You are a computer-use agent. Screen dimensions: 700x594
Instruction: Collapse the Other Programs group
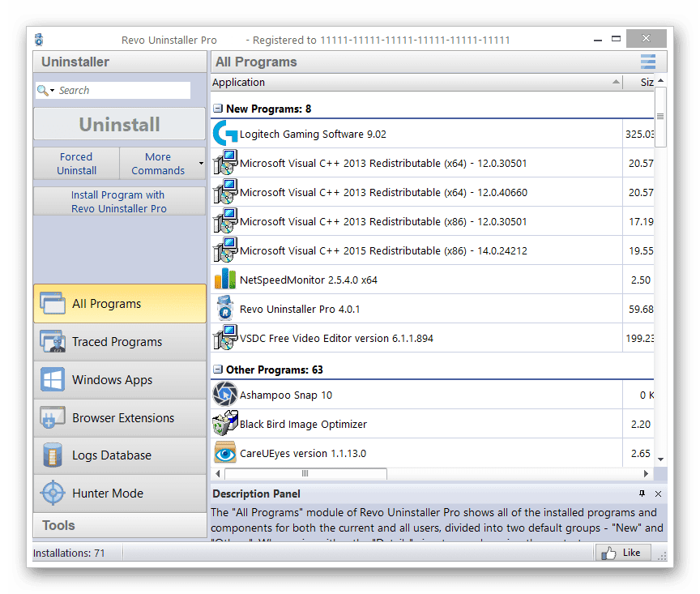[x=218, y=370]
